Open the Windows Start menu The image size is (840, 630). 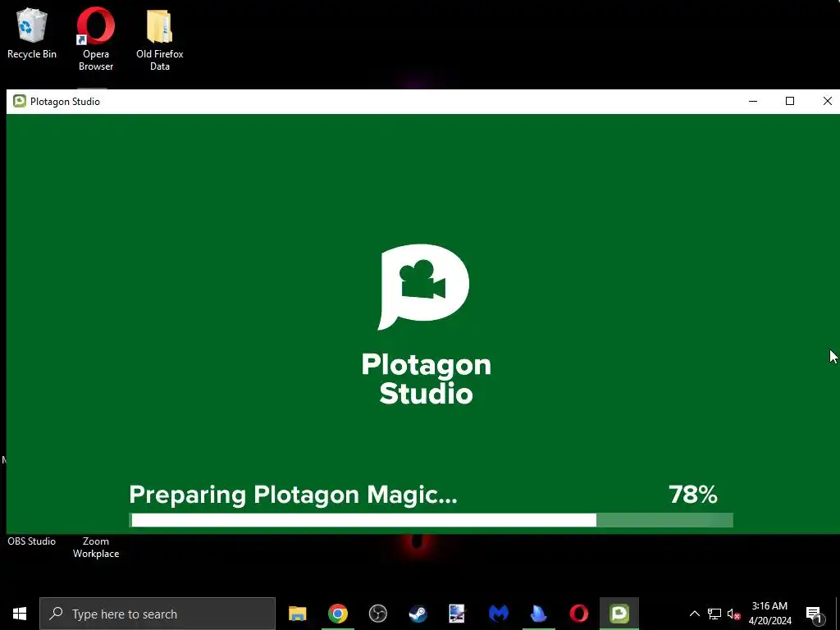[x=20, y=614]
